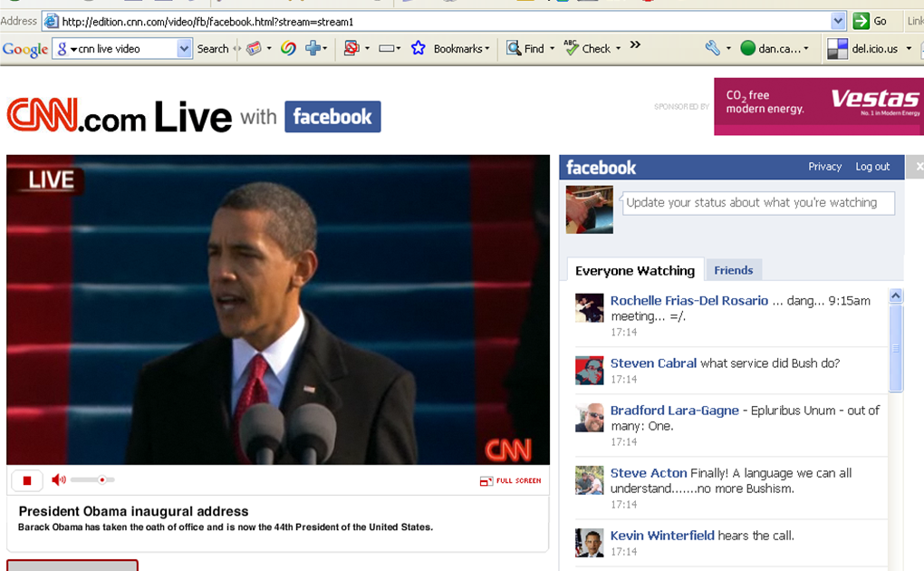Open the popup blocker dropdown arrow
This screenshot has height=571, width=924.
click(x=367, y=48)
